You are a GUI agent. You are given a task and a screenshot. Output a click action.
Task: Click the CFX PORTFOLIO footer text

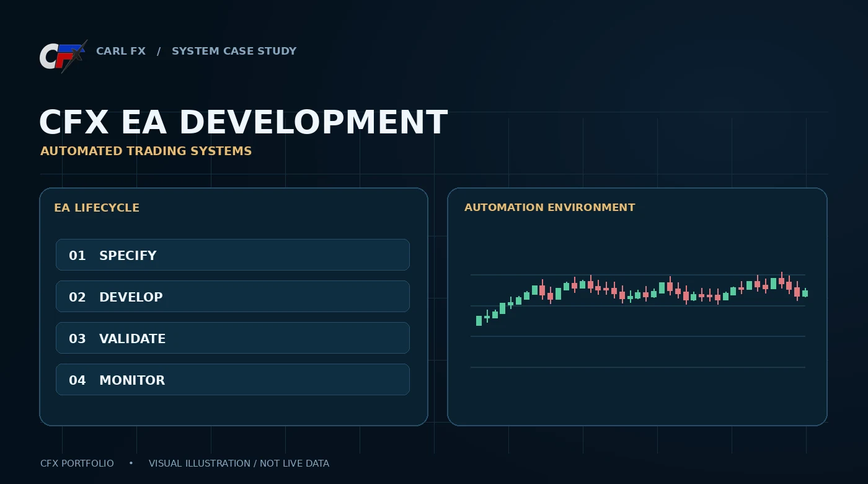point(77,464)
